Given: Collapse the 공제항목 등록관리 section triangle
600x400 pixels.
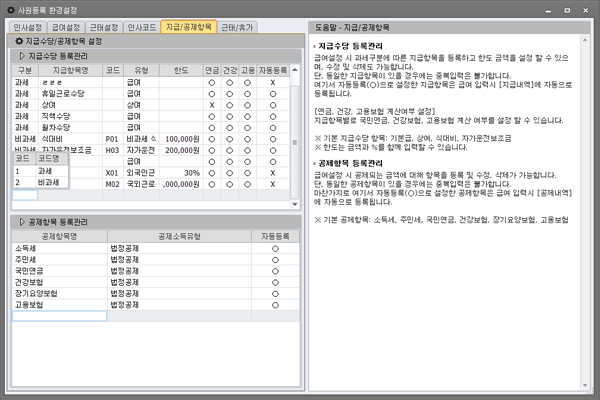Looking at the screenshot, I should tap(22, 221).
